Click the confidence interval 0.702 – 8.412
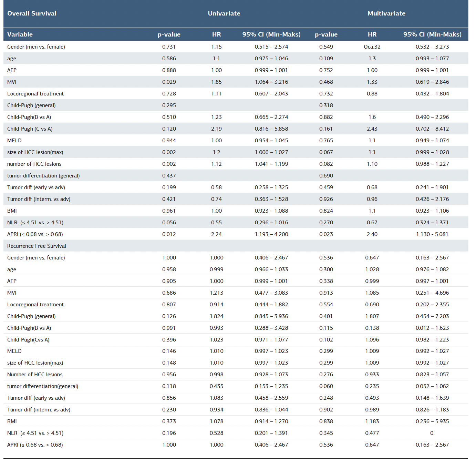This screenshot has height=459, width=476. [432, 129]
